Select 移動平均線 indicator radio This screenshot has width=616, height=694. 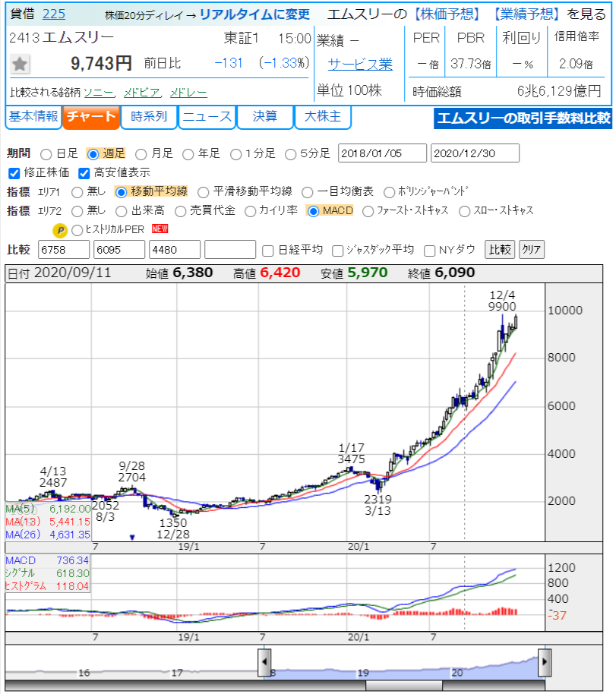(121, 192)
